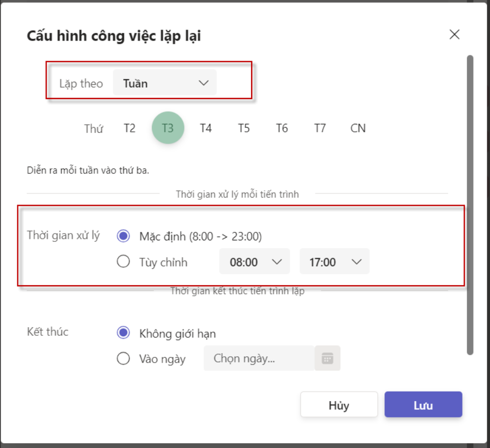This screenshot has width=490, height=448.
Task: Expand the 08:00 start time dropdown
Action: coord(254,261)
